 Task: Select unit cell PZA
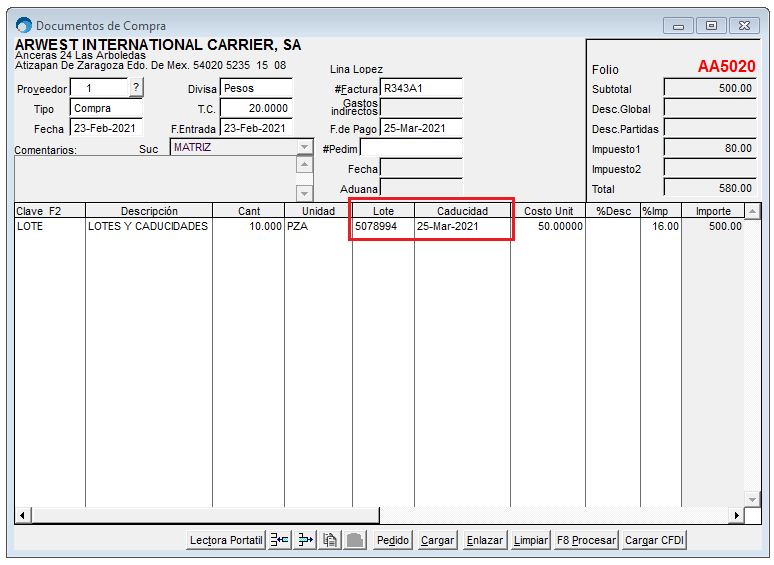(x=318, y=226)
